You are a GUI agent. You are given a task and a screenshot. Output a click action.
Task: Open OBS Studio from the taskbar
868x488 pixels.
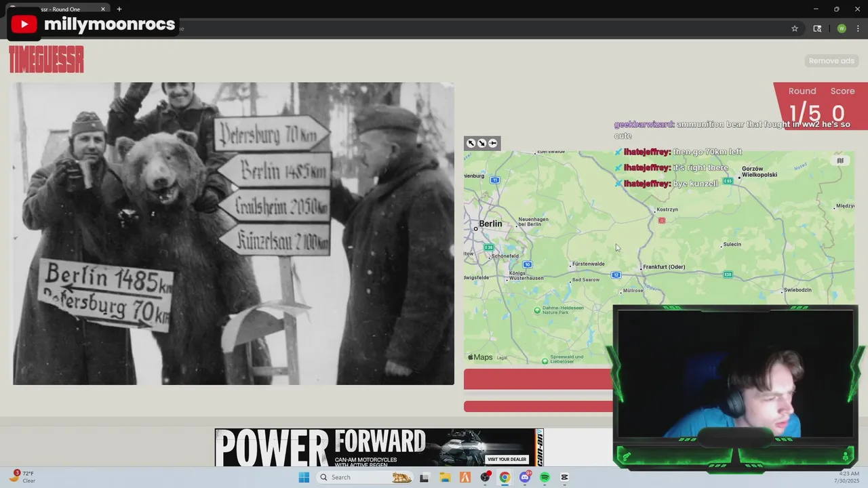pyautogui.click(x=485, y=477)
